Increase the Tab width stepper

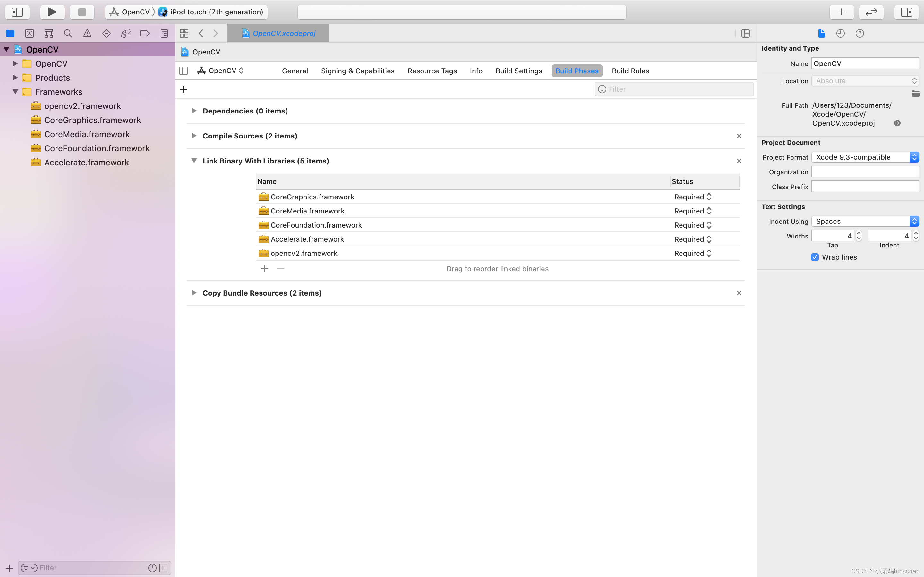click(859, 233)
